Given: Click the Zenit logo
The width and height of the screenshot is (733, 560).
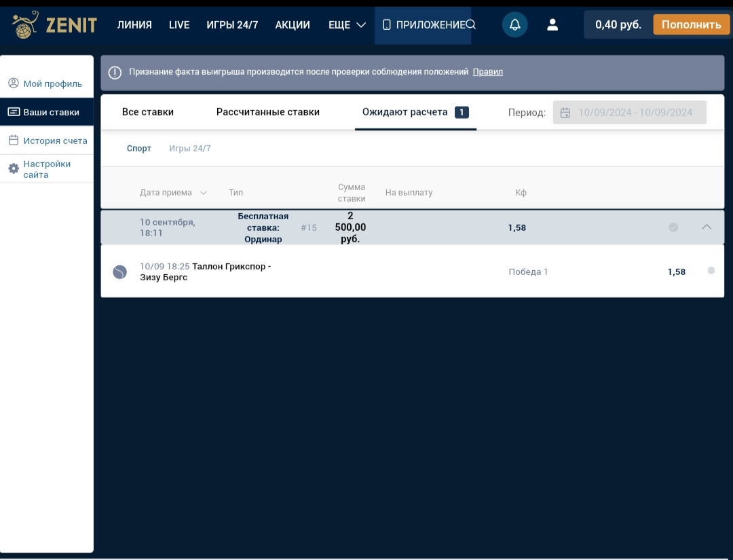Looking at the screenshot, I should [x=54, y=25].
